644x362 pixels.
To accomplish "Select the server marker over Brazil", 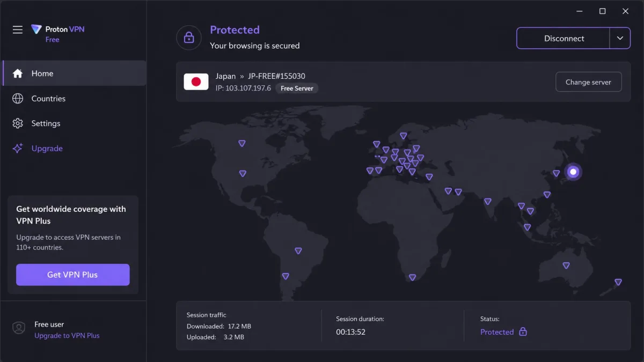I will pyautogui.click(x=298, y=250).
